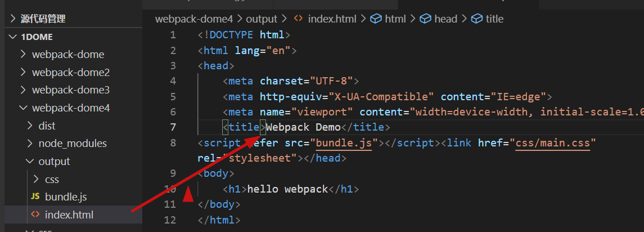This screenshot has width=644, height=232.
Task: Click line number 7 in the gutter
Action: tap(173, 127)
